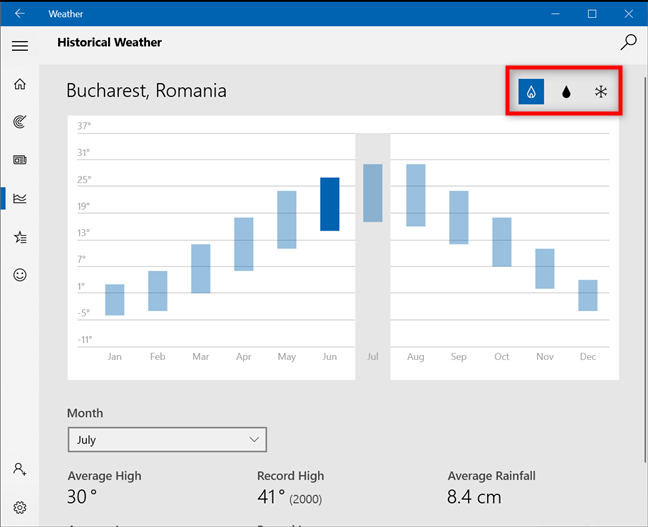Expand the Month dropdown showing July
The width and height of the screenshot is (648, 527).
[167, 439]
